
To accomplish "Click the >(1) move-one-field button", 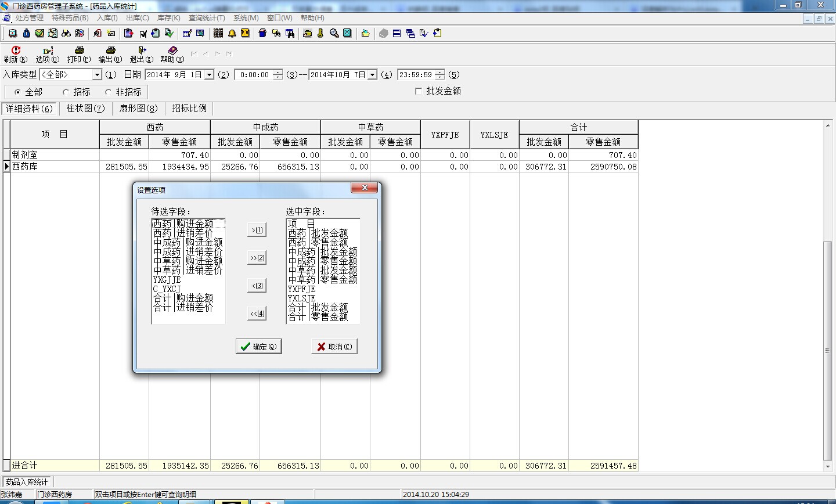I will 257,230.
